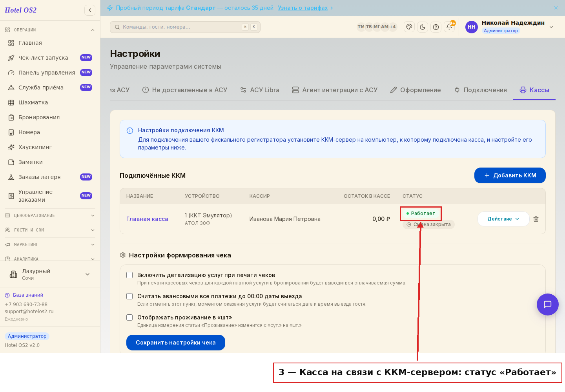Enable детализацию услуг при печати чеков
Screen dimensions: 565x392
pyautogui.click(x=129, y=275)
